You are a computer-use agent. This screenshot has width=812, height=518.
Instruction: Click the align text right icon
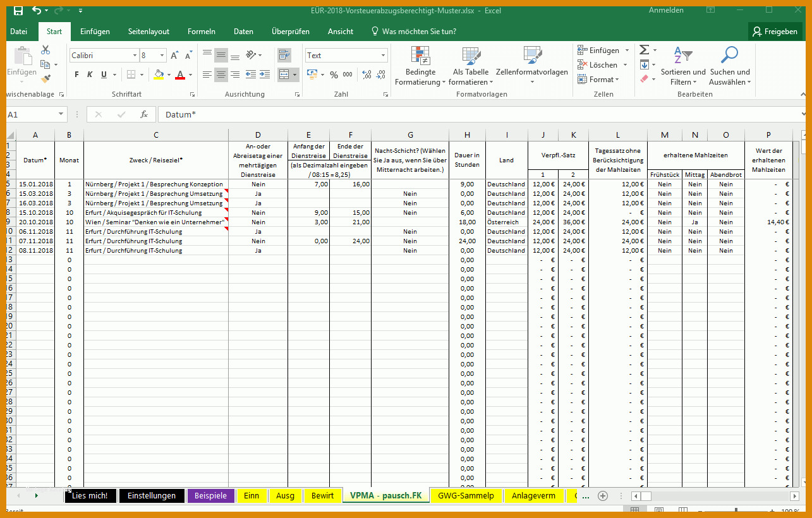coord(235,75)
